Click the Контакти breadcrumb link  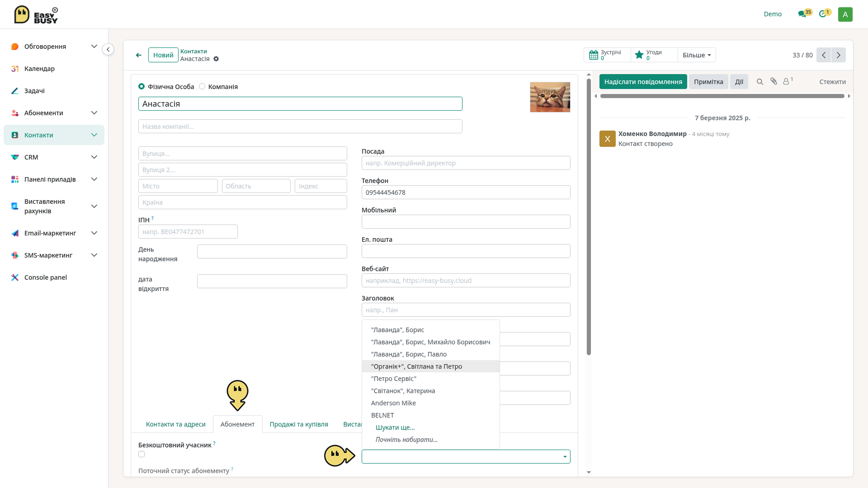point(193,52)
